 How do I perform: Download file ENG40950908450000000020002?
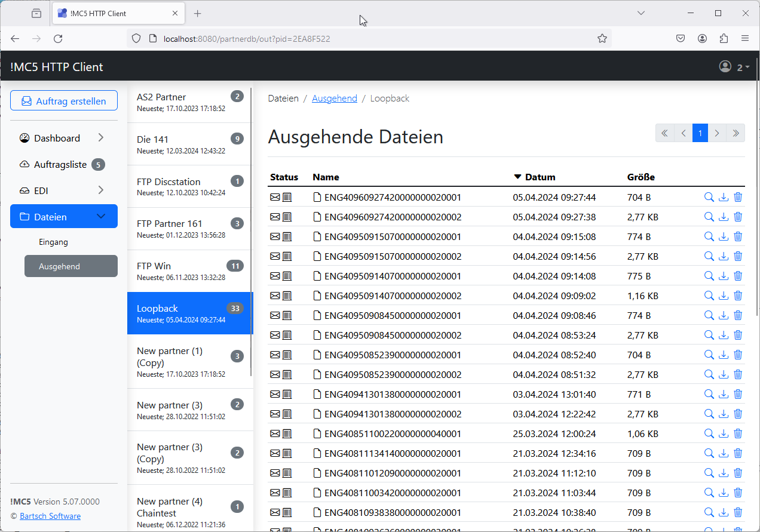pos(724,336)
